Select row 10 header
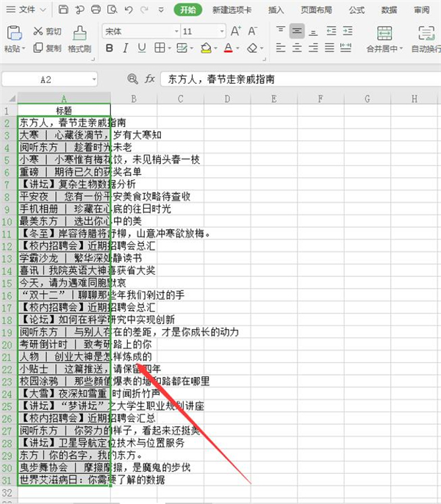The image size is (441, 504). pos(7,221)
